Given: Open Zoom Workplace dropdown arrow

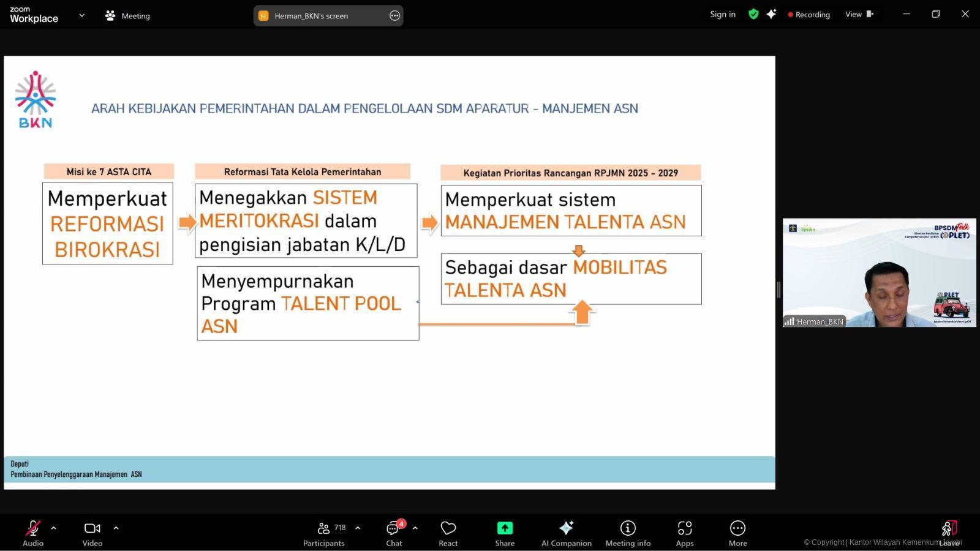Looking at the screenshot, I should 81,15.
